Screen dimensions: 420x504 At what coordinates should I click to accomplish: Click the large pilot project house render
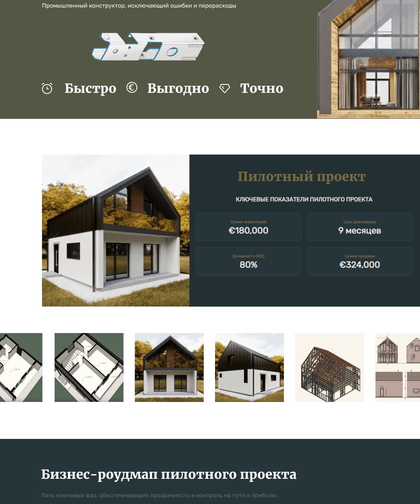[x=115, y=231]
